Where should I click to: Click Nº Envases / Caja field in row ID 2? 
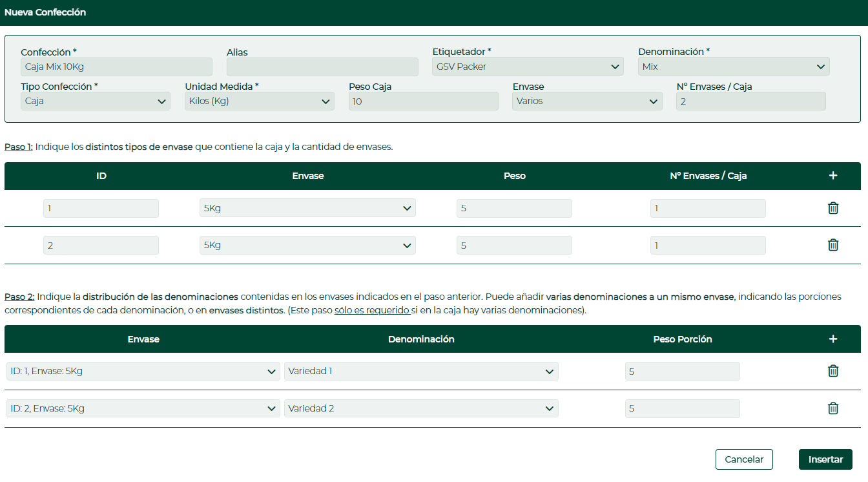(708, 246)
